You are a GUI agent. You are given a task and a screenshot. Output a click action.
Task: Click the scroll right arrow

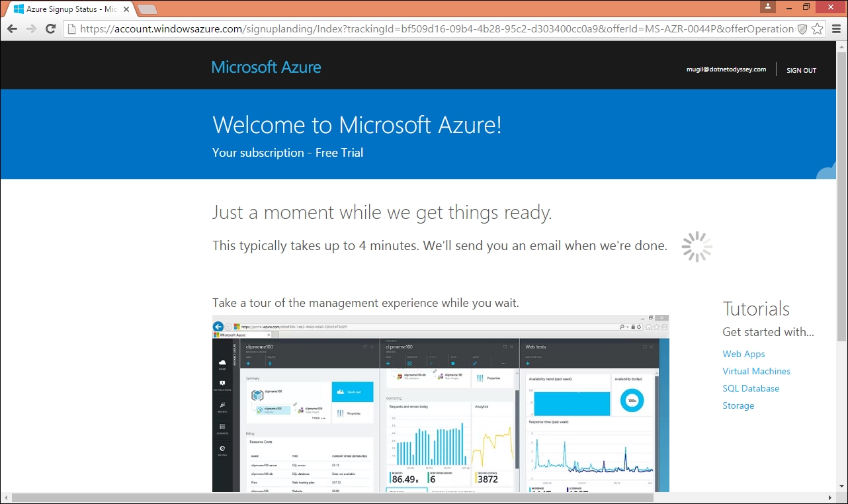(x=831, y=497)
